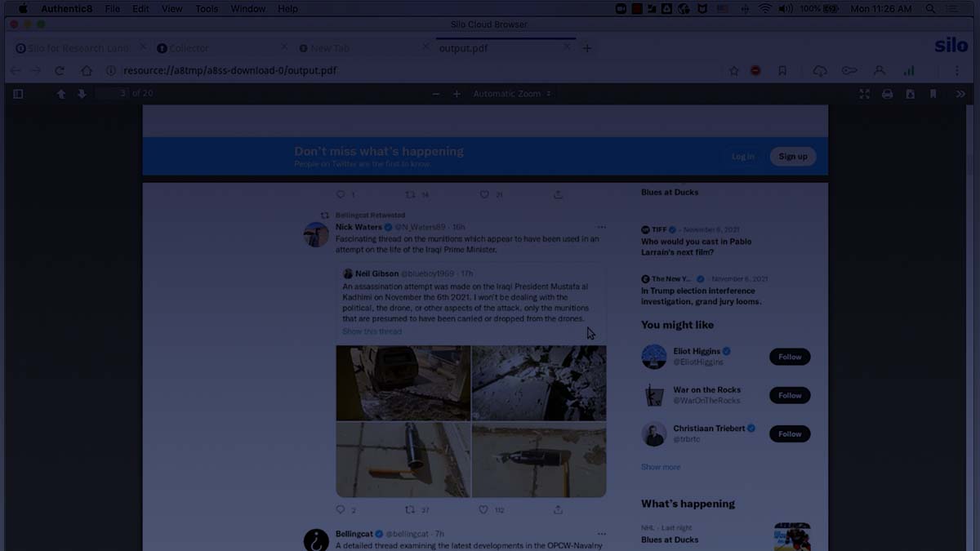The image size is (980, 551).
Task: Open the top-left vehicle photo
Action: tap(403, 383)
